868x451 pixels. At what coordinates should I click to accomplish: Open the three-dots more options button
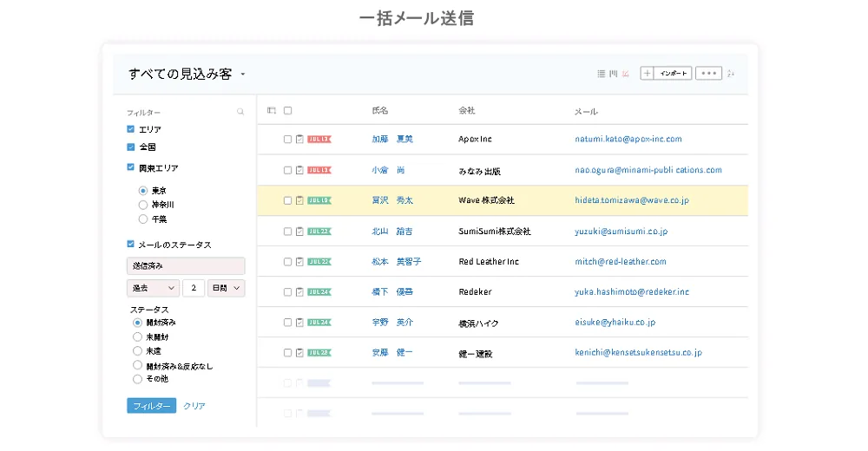coord(708,73)
